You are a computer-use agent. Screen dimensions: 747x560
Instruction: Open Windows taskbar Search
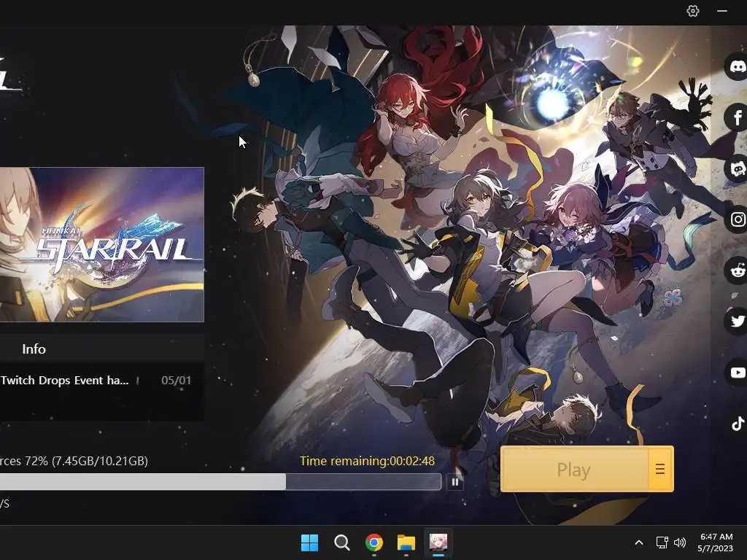click(341, 542)
